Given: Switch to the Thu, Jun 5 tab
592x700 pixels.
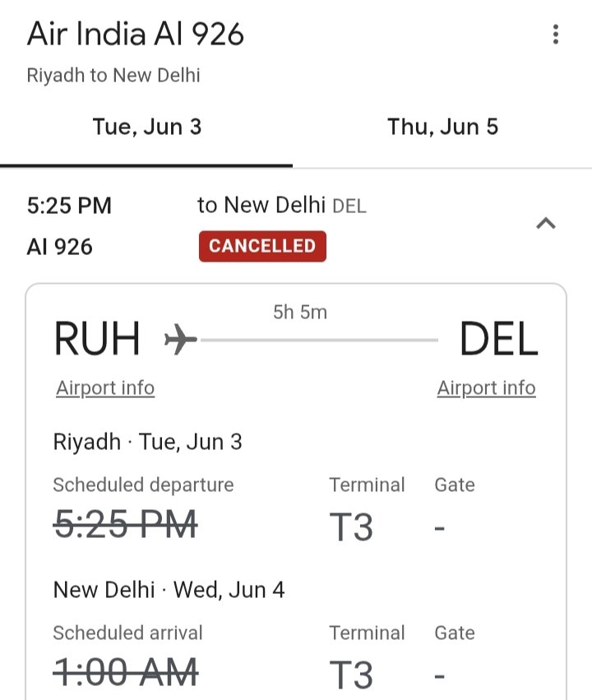Looking at the screenshot, I should (442, 127).
